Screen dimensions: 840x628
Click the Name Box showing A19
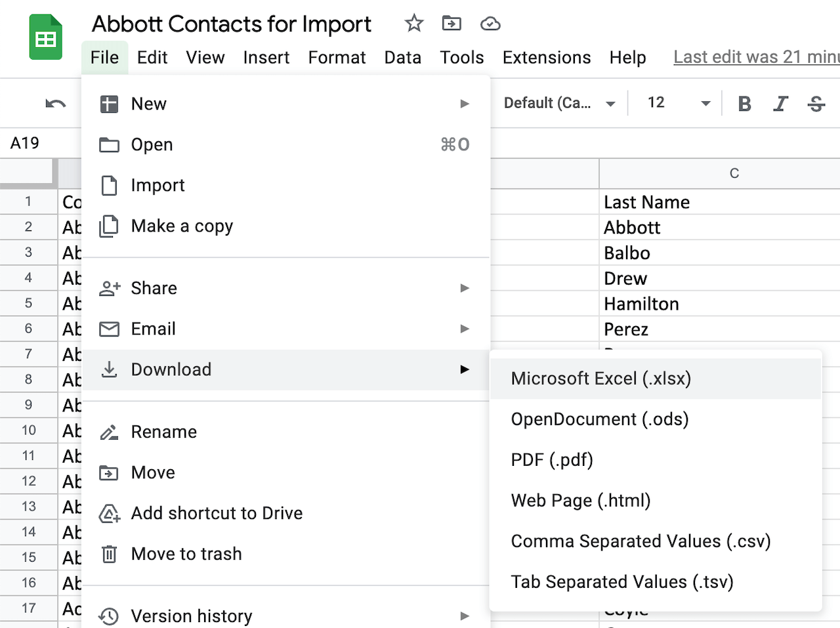point(25,142)
